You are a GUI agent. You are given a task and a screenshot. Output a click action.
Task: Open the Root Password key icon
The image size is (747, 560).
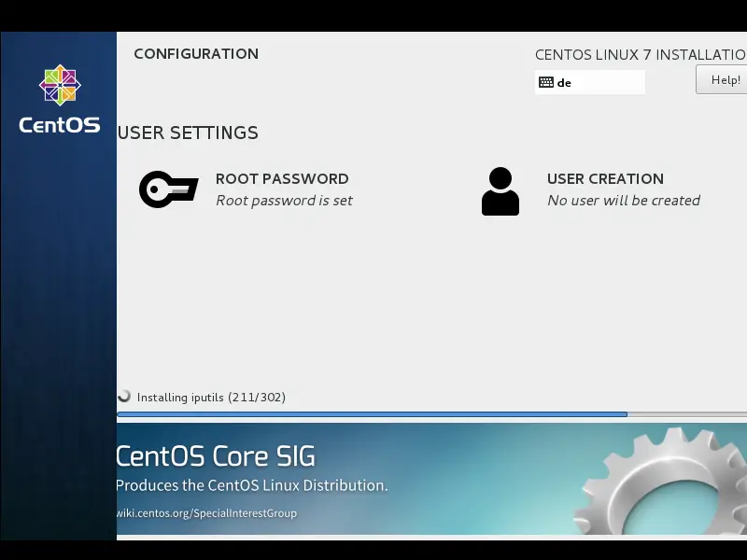point(169,189)
